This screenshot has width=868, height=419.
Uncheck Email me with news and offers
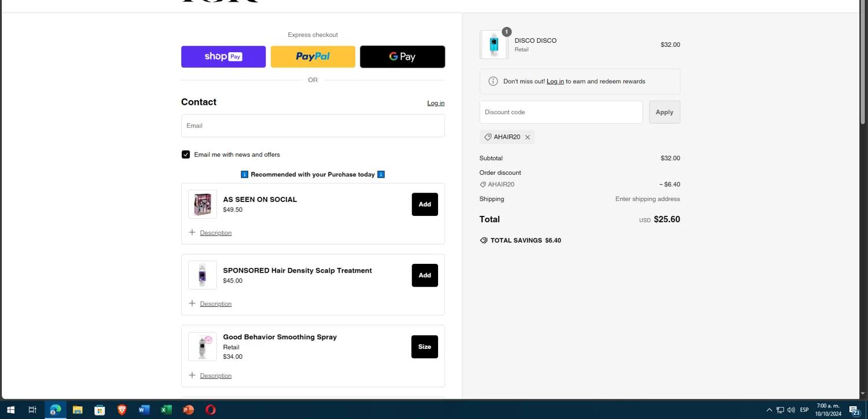186,155
